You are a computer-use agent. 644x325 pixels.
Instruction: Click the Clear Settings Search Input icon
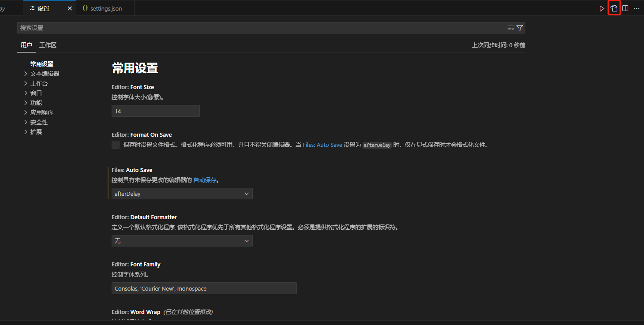pyautogui.click(x=510, y=27)
